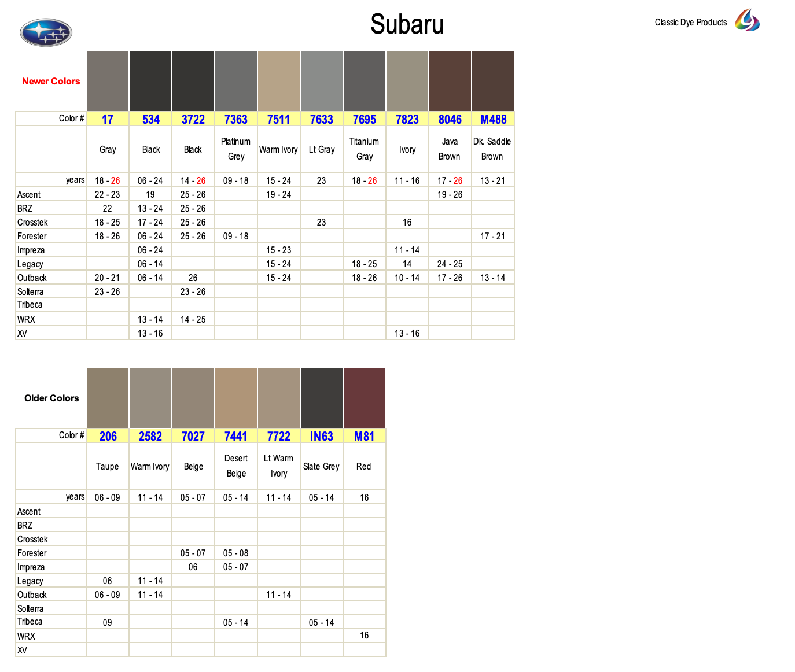Select the Black 534 color swatch
795x672 pixels.
coord(150,81)
